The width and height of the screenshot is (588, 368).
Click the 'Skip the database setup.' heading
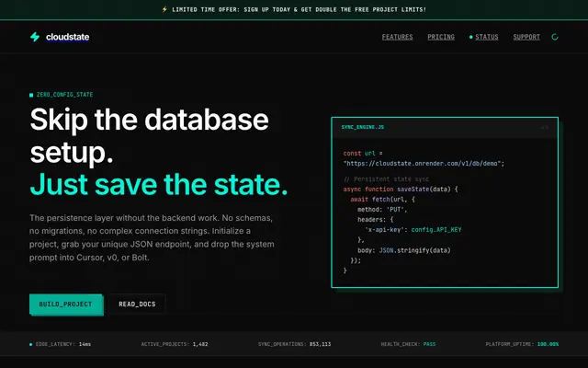(149, 136)
